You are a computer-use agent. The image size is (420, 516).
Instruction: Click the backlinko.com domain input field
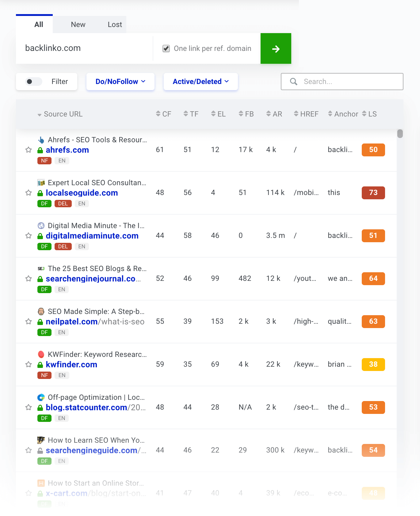tap(84, 48)
